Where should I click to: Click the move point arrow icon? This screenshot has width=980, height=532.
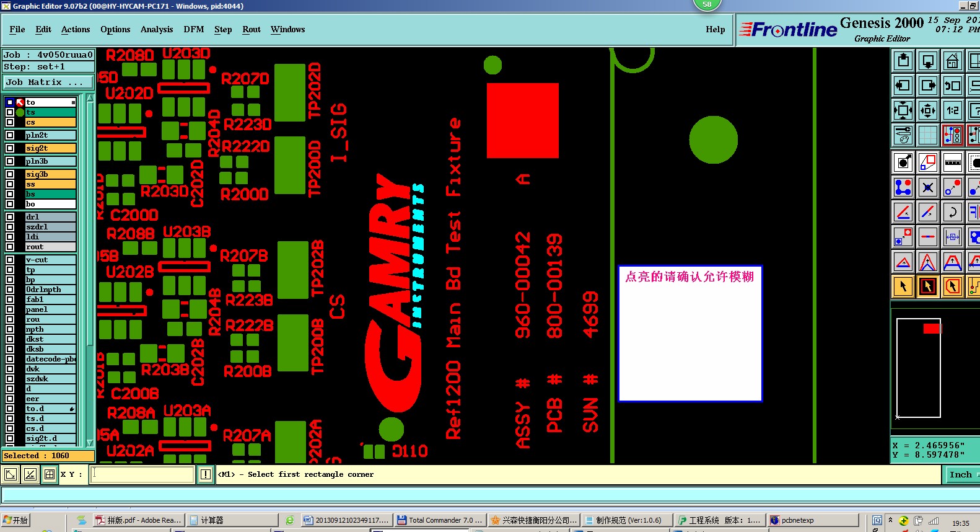point(953,187)
